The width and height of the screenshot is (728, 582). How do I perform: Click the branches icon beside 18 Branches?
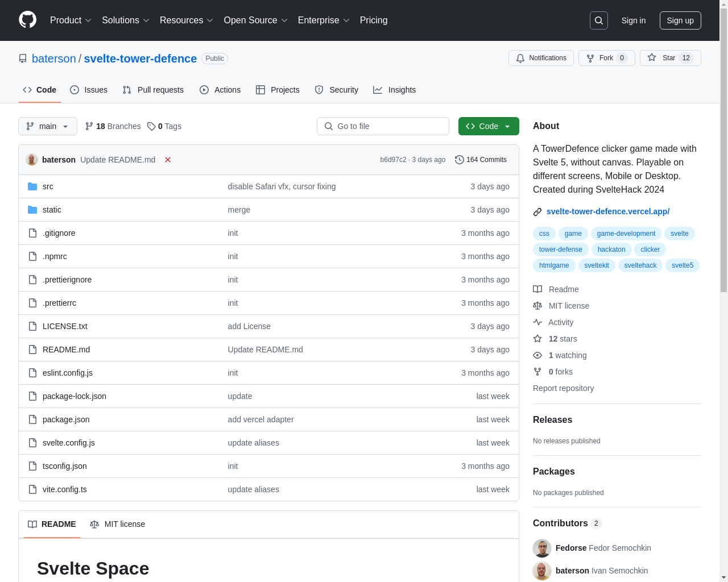pyautogui.click(x=89, y=126)
